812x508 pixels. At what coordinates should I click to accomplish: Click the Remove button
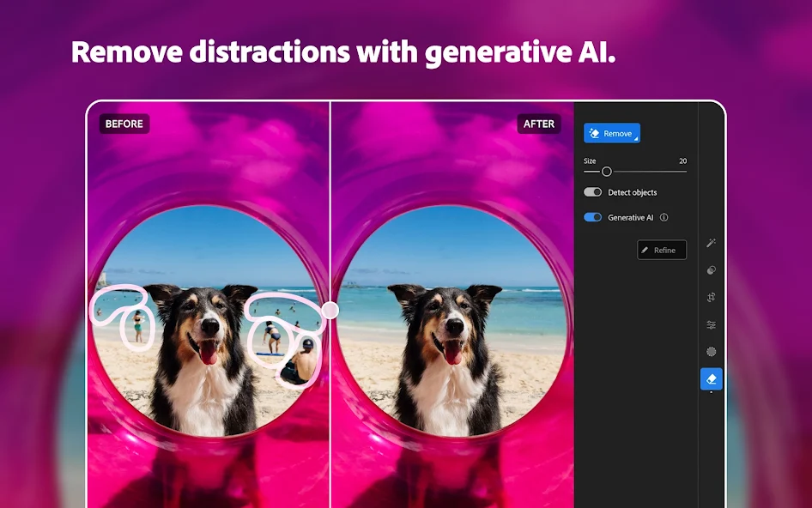pyautogui.click(x=612, y=133)
